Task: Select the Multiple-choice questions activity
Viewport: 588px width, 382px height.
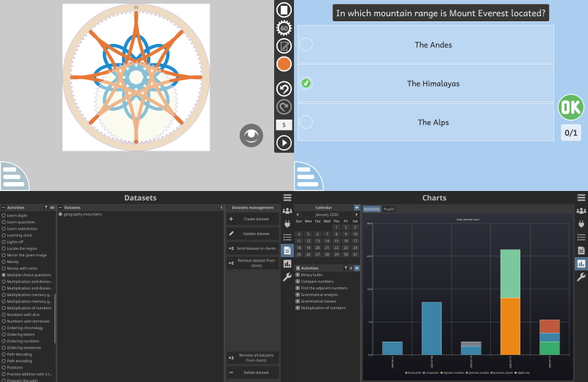Action: (28, 275)
